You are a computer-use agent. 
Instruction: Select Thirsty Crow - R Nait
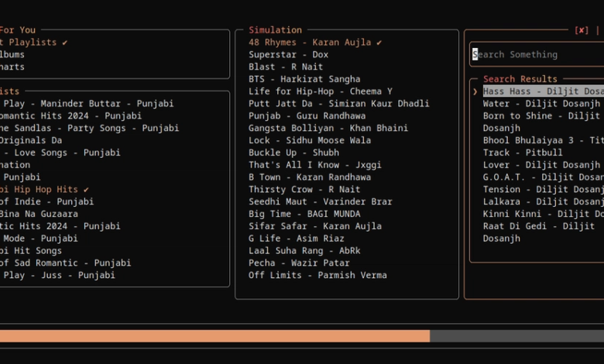point(304,190)
